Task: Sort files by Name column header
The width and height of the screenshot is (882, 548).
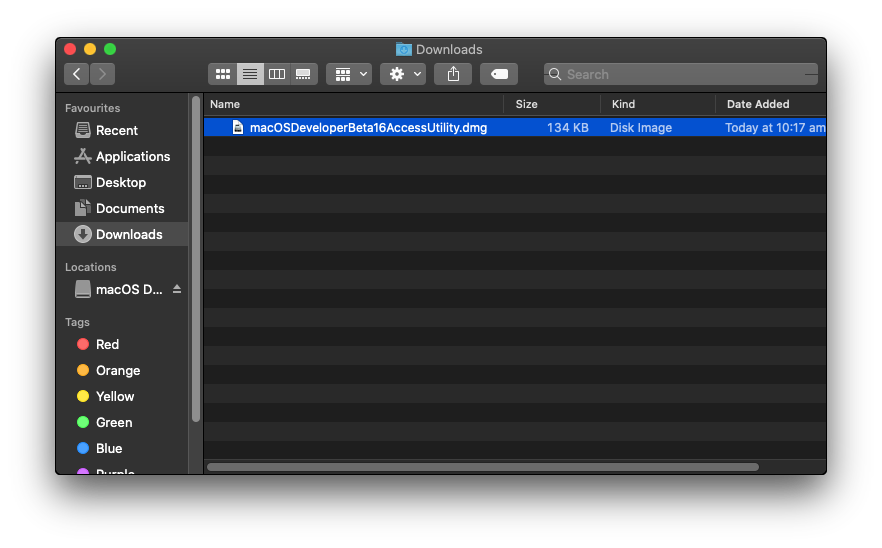Action: tap(352, 104)
